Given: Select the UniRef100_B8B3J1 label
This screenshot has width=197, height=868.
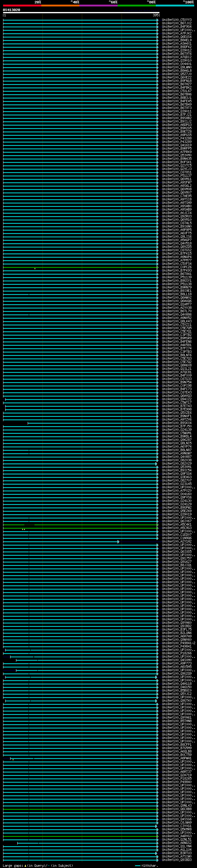Looking at the screenshot, I should coord(177,98).
